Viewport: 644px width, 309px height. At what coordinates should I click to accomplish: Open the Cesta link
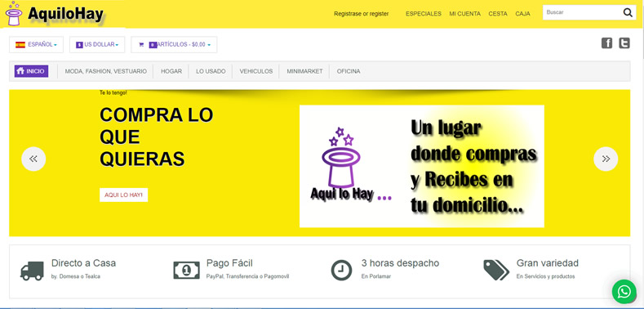(498, 14)
